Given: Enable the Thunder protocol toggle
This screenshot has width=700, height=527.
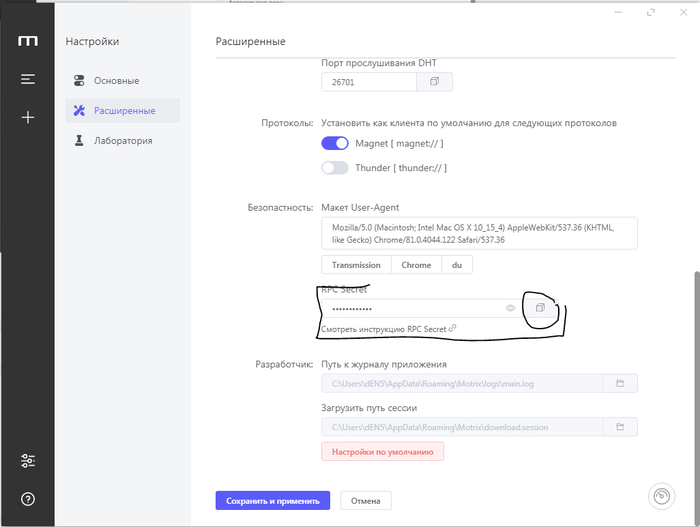Looking at the screenshot, I should [x=334, y=168].
